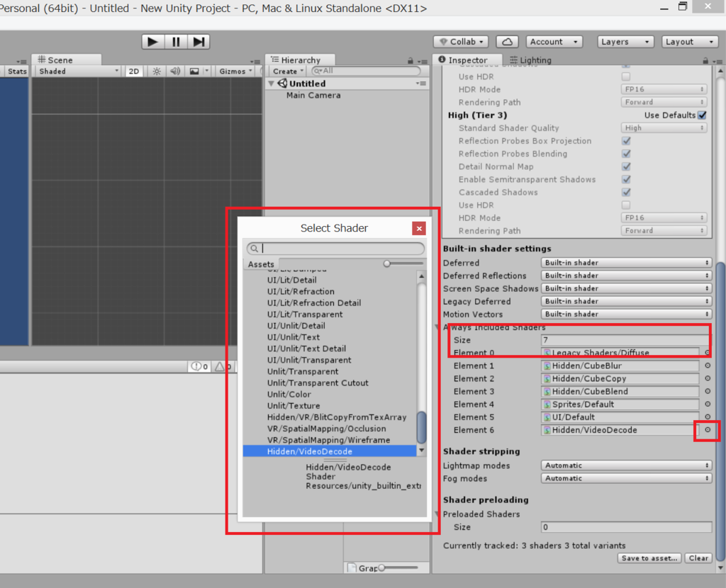Open Shaded draw mode dropdown
Viewport: 726px width, 588px height.
coord(79,72)
